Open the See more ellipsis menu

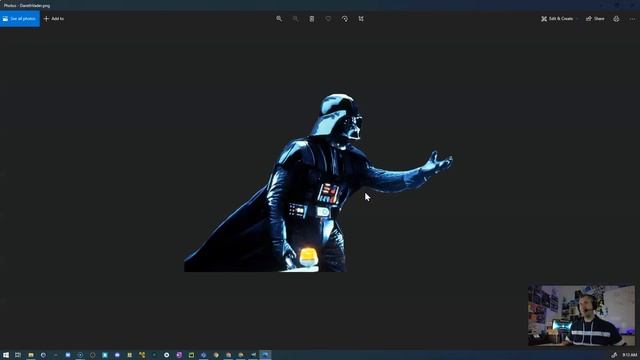[632, 19]
